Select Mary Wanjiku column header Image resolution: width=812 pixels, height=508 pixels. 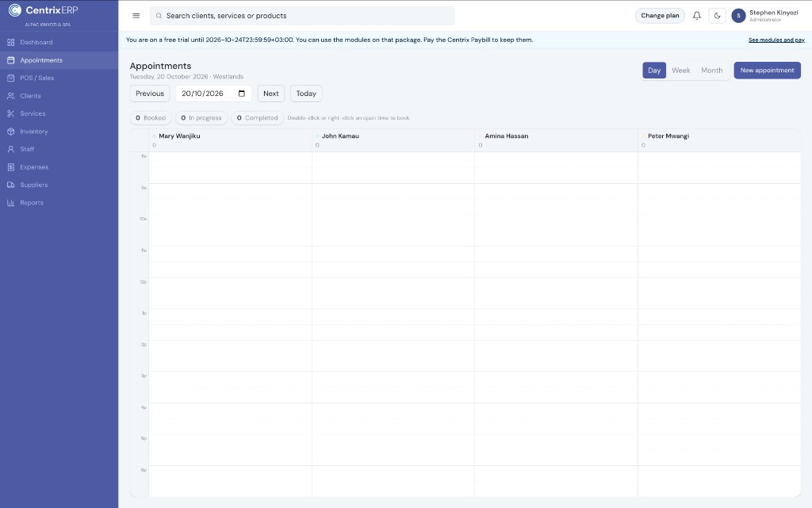230,140
